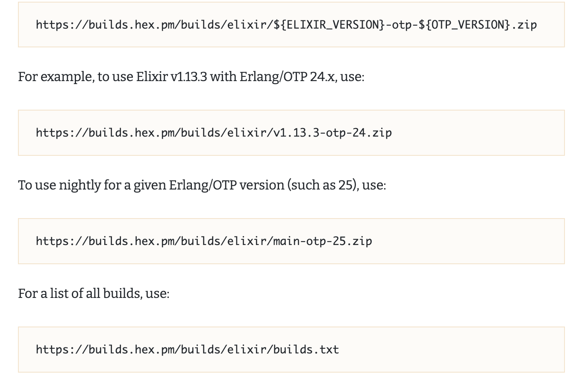Click "Erlang/OTP 24.x" in the example sentence
This screenshot has height=385, width=588.
coord(287,77)
